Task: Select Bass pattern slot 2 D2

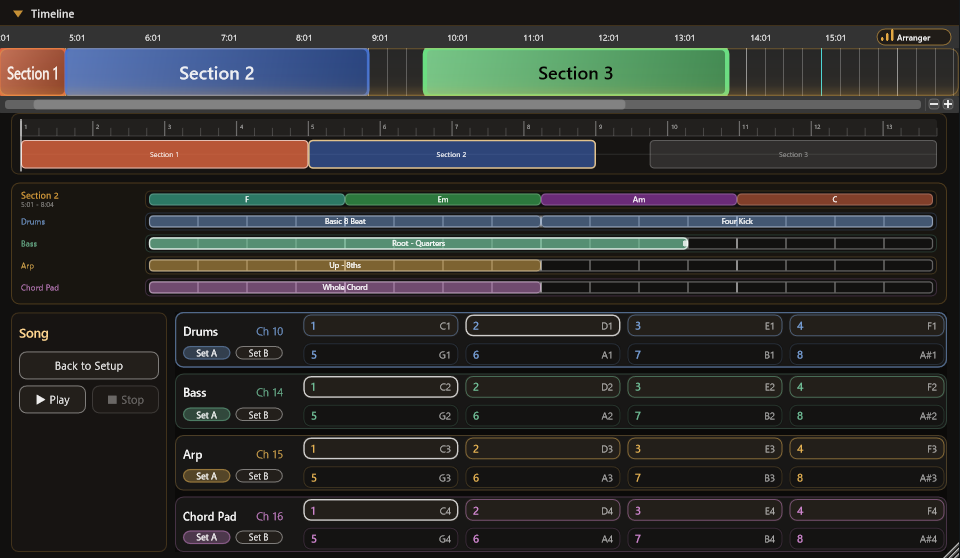Action: (x=543, y=387)
